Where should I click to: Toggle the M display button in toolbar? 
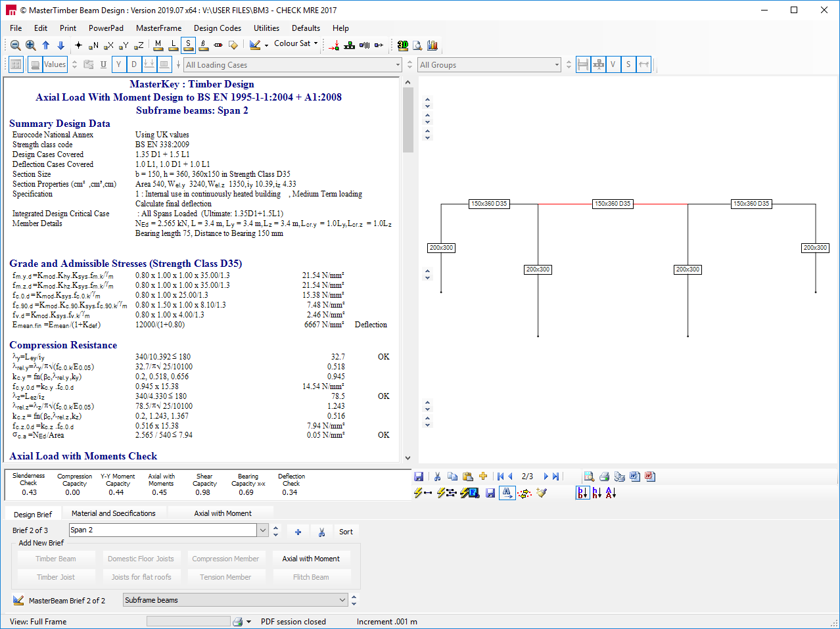pyautogui.click(x=158, y=45)
